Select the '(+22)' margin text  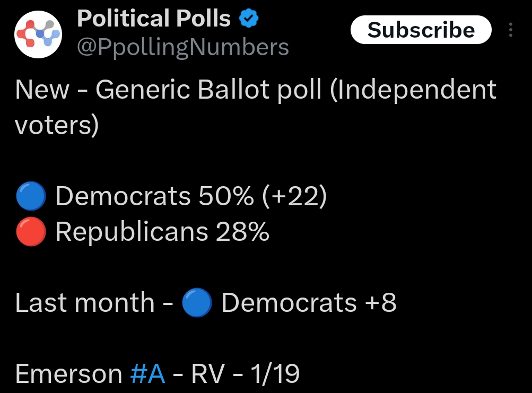[x=293, y=197]
